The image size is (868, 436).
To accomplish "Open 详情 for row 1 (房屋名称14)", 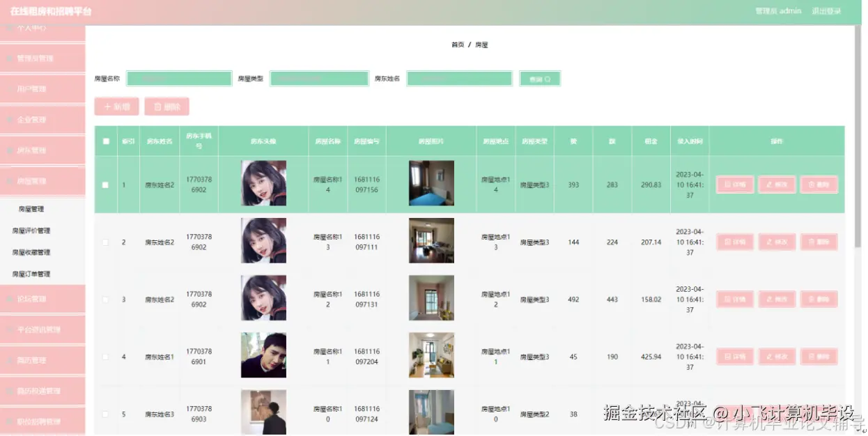I will 735,185.
